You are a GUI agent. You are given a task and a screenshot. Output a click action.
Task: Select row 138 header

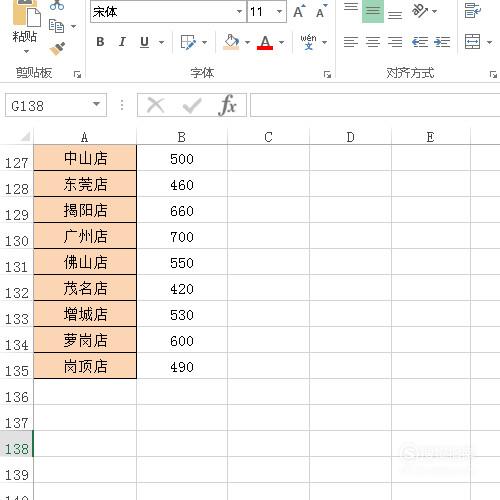click(x=16, y=443)
